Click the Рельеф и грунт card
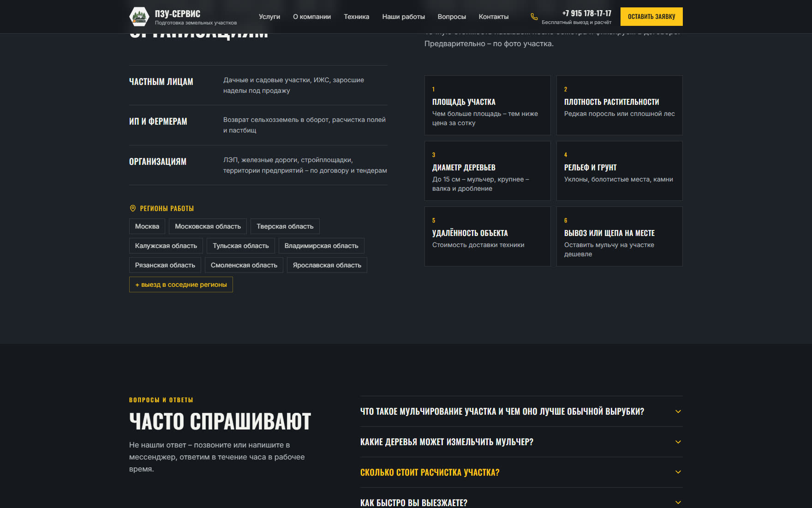 620,171
